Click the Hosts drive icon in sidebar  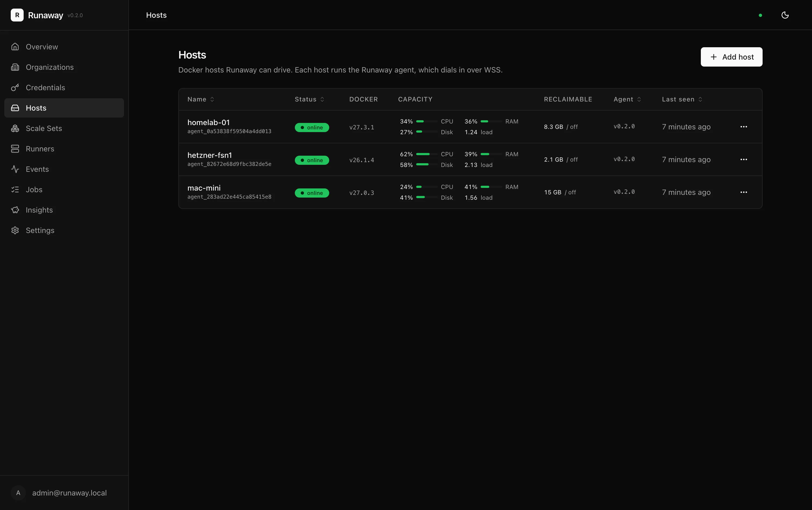(15, 108)
